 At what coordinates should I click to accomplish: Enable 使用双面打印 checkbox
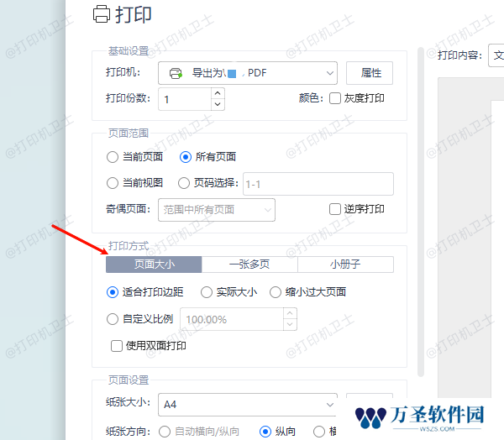point(117,346)
